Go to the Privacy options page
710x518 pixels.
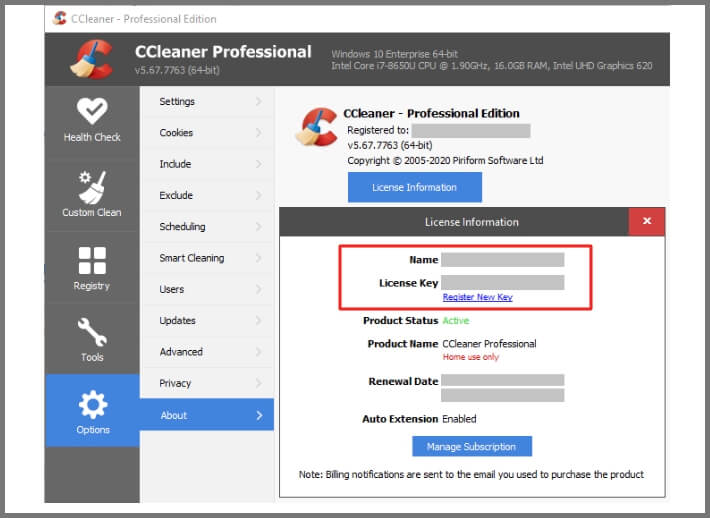click(x=175, y=384)
